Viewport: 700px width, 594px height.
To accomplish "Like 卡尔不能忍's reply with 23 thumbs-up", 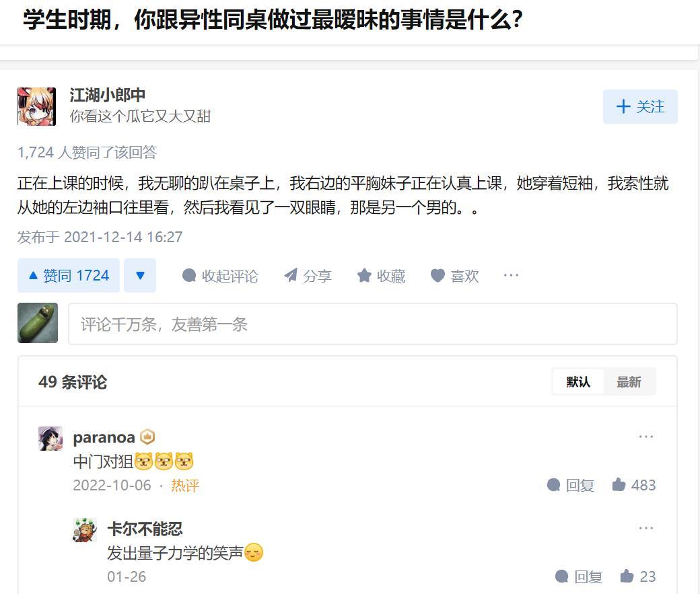I will click(638, 576).
